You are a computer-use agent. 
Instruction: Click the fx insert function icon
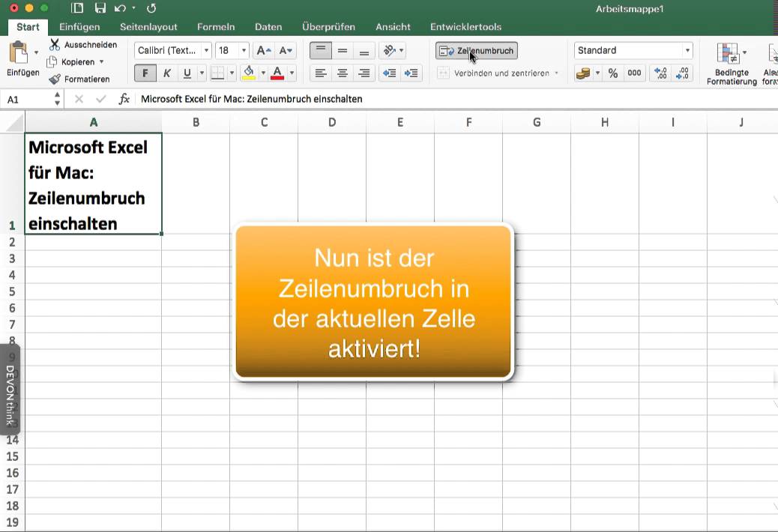[124, 99]
